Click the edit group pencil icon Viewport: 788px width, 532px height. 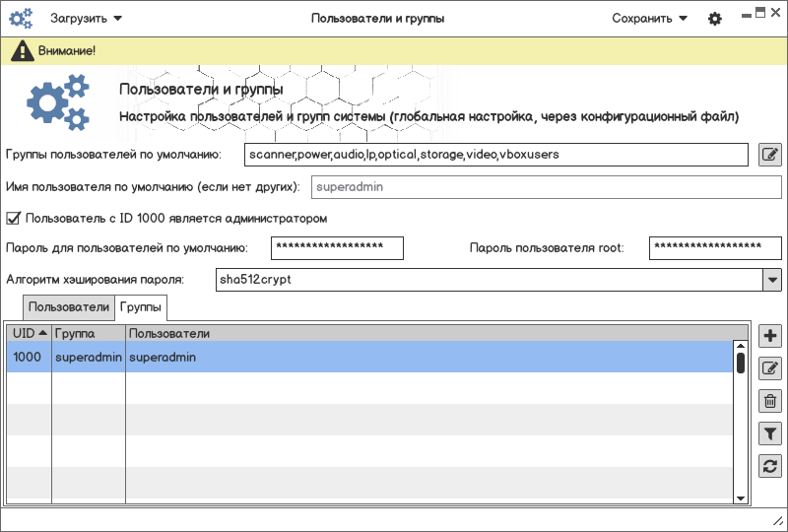(770, 368)
